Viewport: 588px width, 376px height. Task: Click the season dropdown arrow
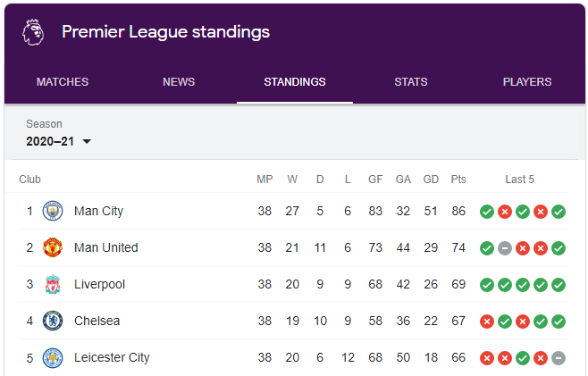tap(87, 142)
